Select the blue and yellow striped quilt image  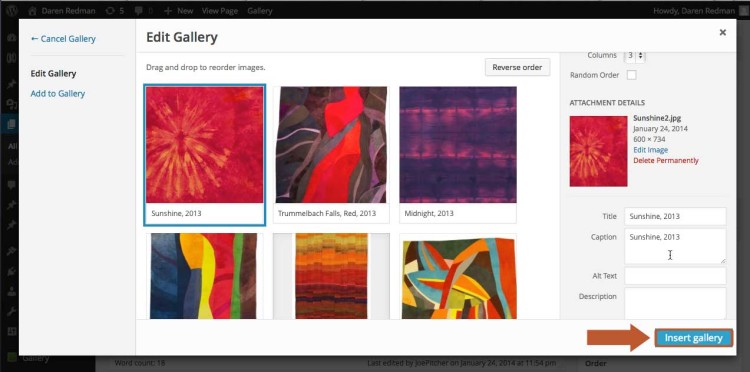click(x=204, y=276)
